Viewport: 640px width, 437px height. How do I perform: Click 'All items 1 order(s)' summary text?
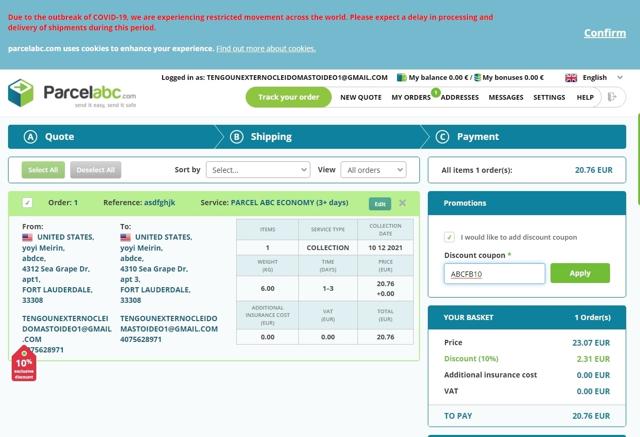coord(476,170)
